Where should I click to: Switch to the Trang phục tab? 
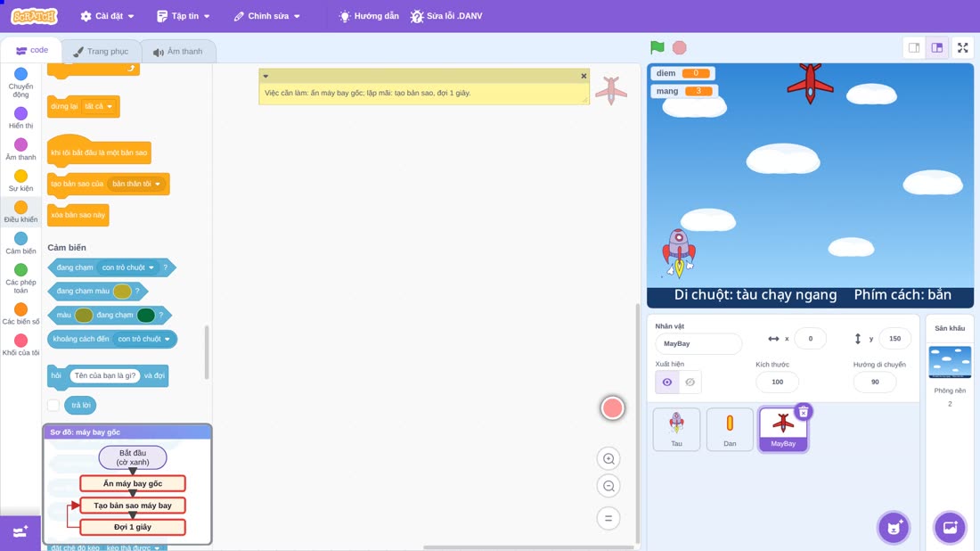101,52
